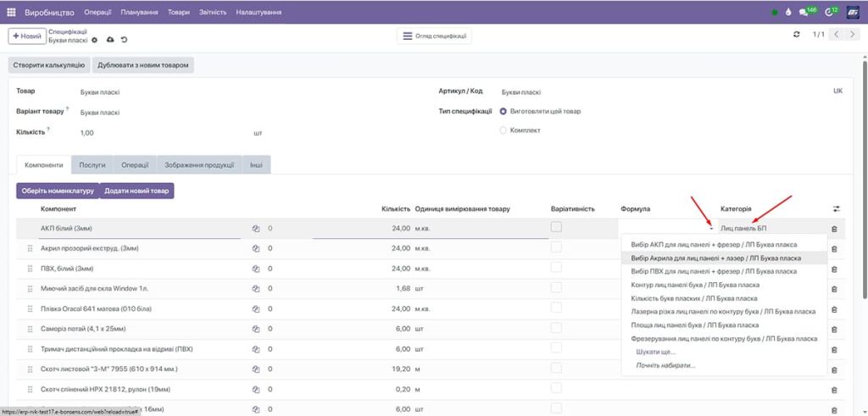Click Створити калькуляцію button

click(48, 64)
